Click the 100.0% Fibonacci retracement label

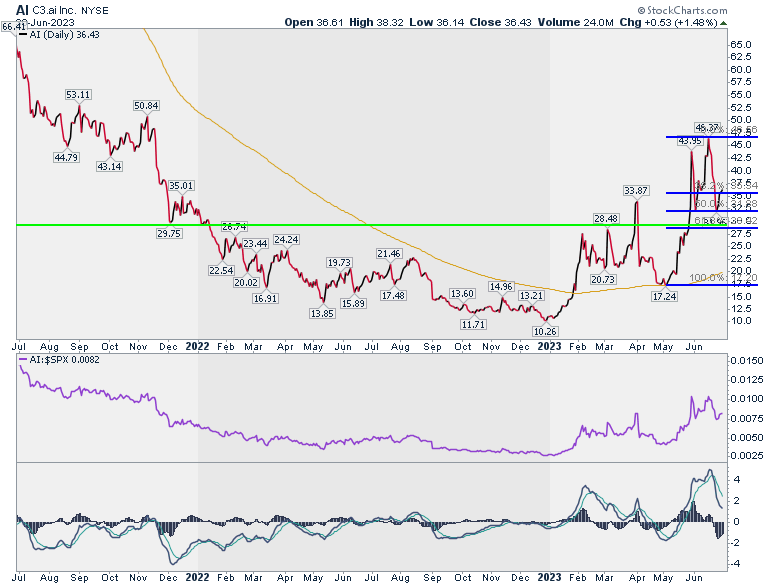point(724,278)
